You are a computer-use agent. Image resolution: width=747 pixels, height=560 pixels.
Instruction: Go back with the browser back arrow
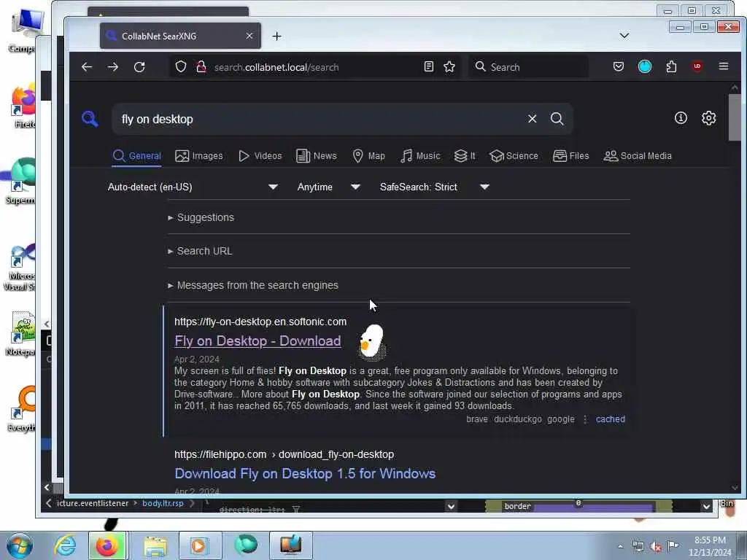87,67
